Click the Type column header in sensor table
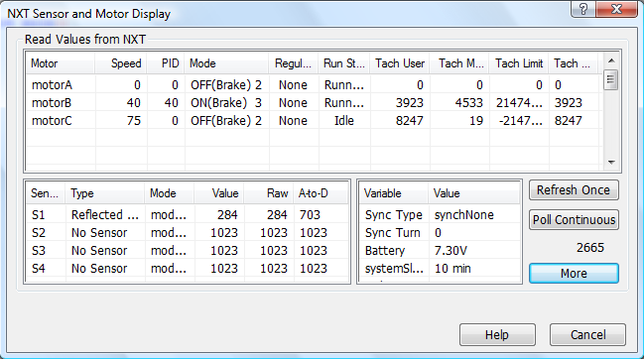 pos(105,193)
